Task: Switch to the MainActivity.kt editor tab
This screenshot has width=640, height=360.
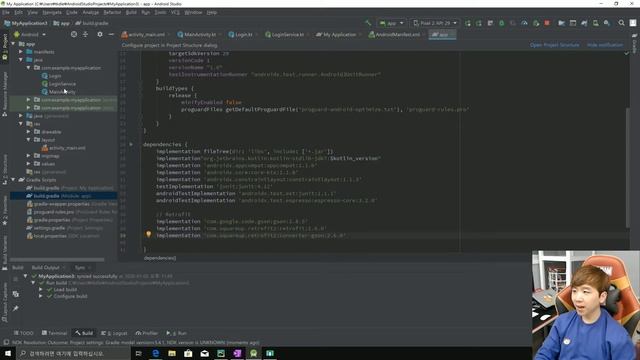Action: pyautogui.click(x=197, y=35)
